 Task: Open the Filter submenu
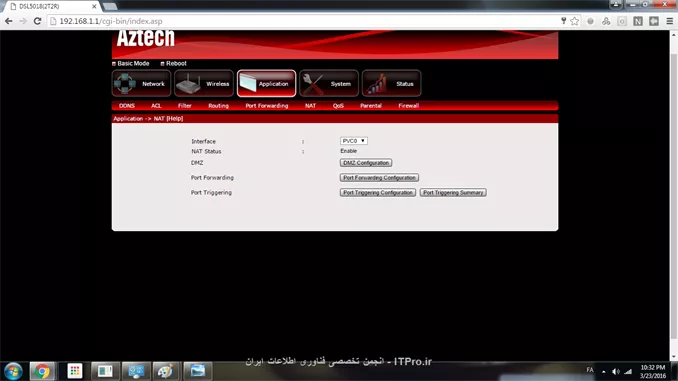185,106
